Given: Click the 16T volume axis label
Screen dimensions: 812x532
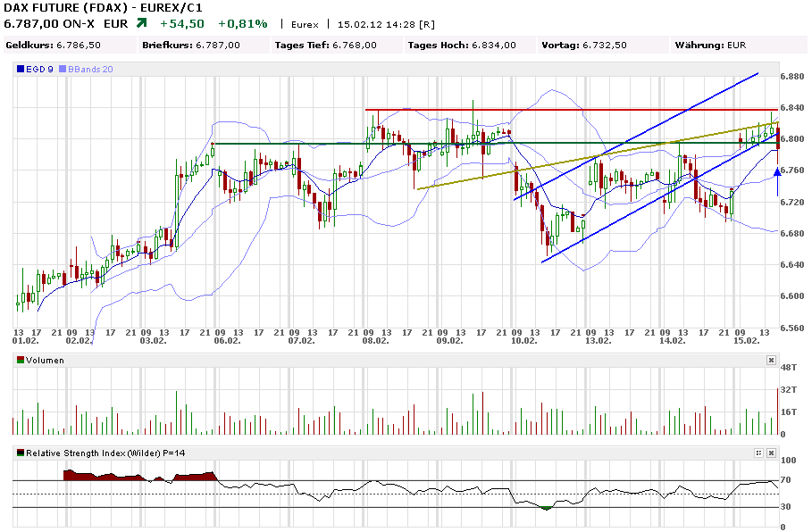Looking at the screenshot, I should tap(789, 411).
